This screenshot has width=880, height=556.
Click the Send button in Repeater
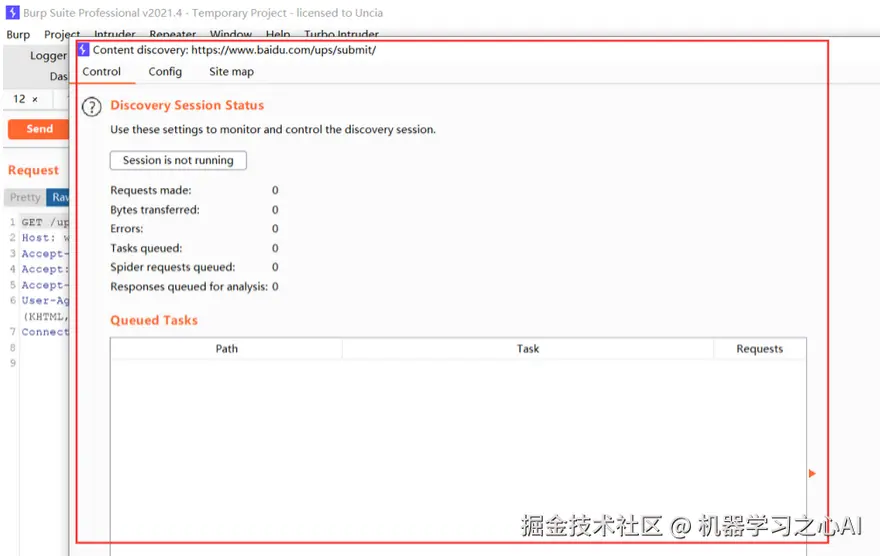point(39,129)
